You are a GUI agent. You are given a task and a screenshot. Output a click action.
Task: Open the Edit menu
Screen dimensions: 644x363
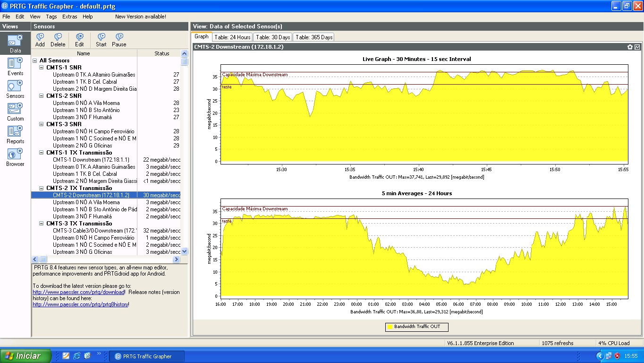20,17
